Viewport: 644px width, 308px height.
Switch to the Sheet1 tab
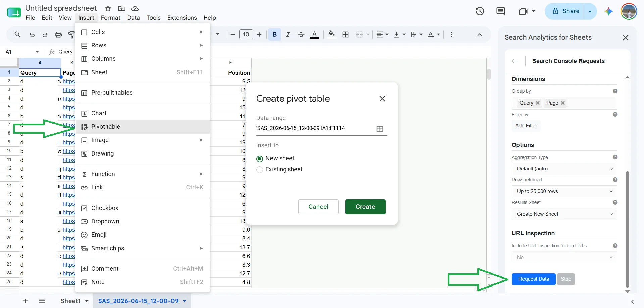(x=70, y=301)
